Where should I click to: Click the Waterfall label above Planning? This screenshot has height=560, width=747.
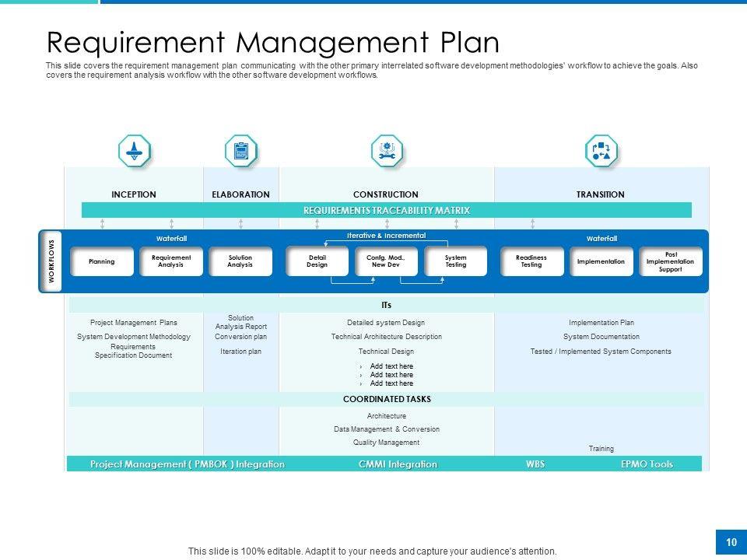(171, 239)
